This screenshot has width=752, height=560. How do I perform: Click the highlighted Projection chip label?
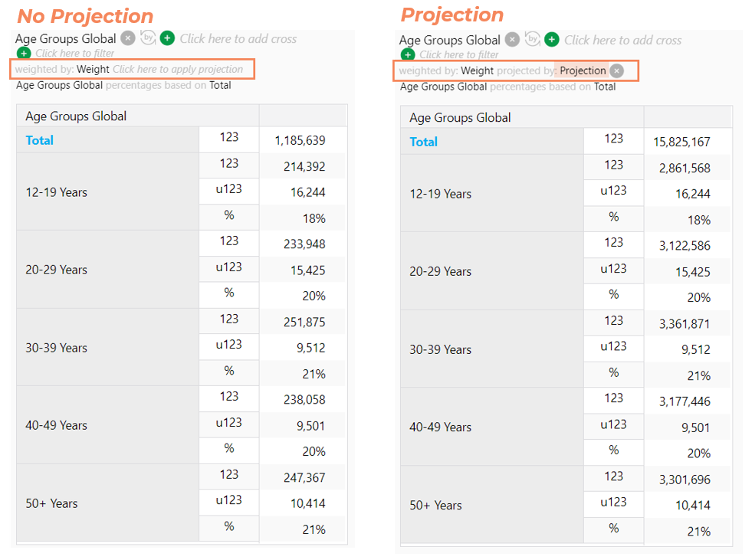[583, 70]
